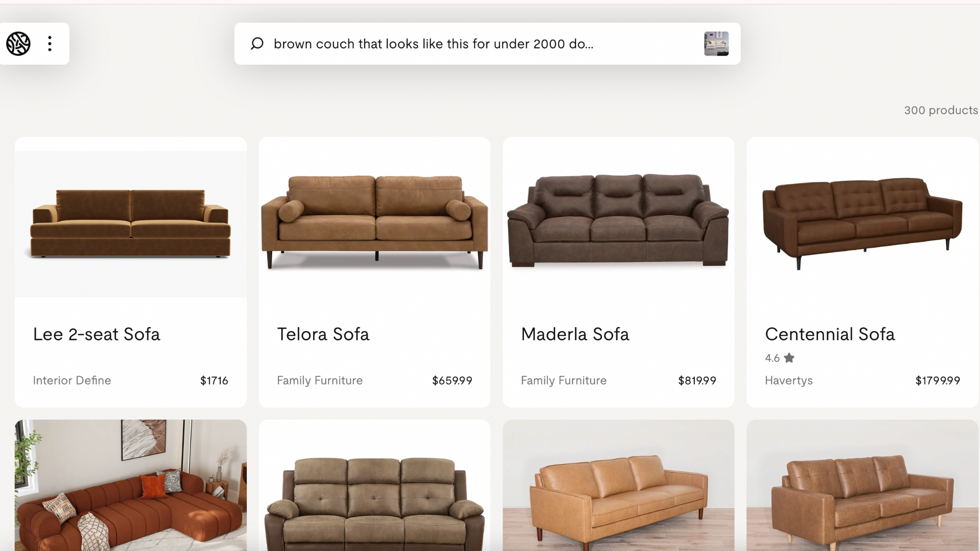Open the Maderla Sofa product title
Screen dimensions: 980x551
click(x=575, y=334)
